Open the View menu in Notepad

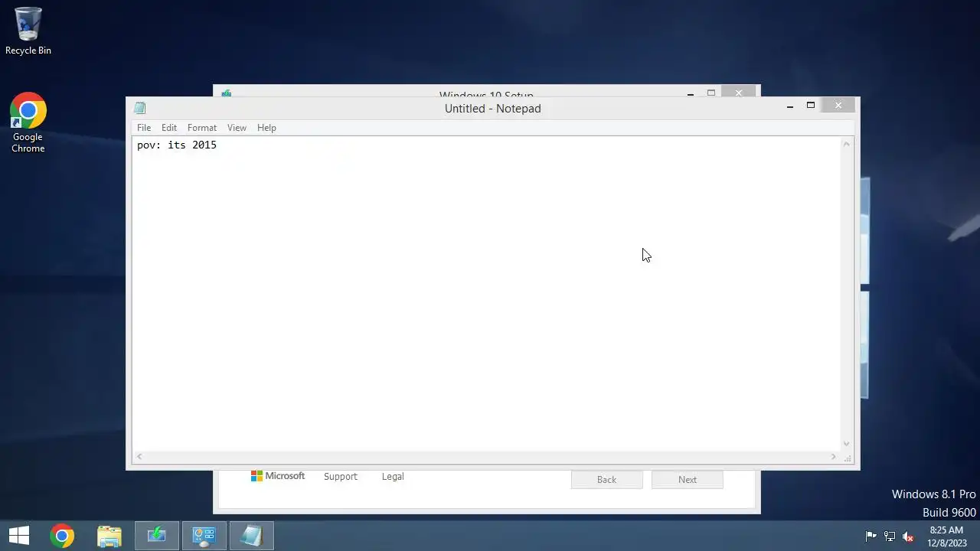[x=237, y=128]
